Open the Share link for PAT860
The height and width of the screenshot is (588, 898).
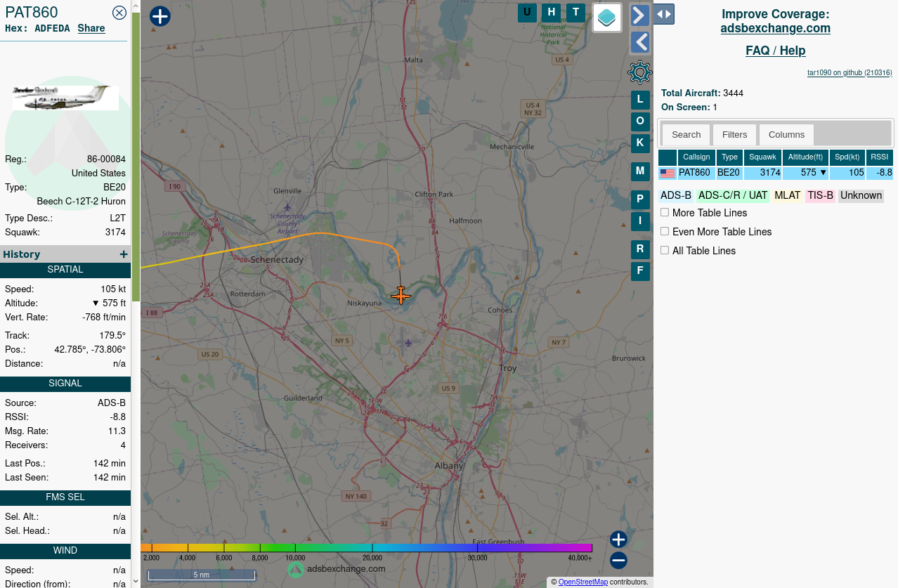tap(91, 28)
